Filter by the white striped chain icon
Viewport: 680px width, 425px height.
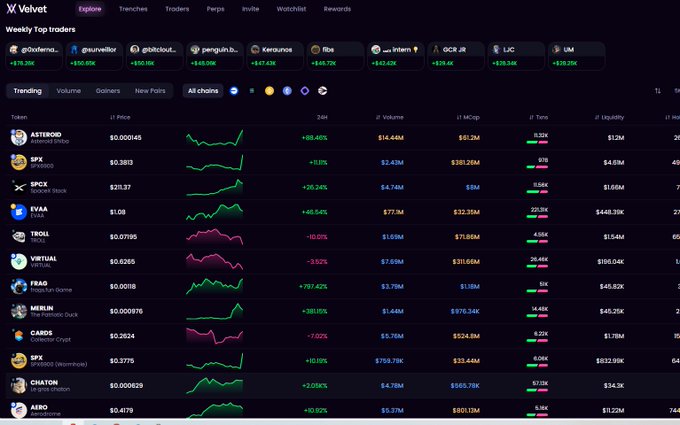[322, 91]
